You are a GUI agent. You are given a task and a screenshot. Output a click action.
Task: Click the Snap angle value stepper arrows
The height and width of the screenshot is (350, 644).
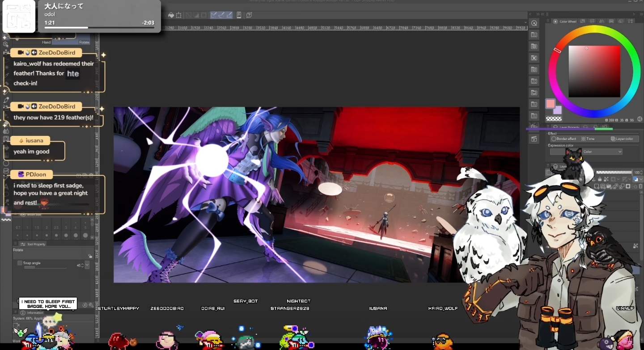tap(83, 265)
